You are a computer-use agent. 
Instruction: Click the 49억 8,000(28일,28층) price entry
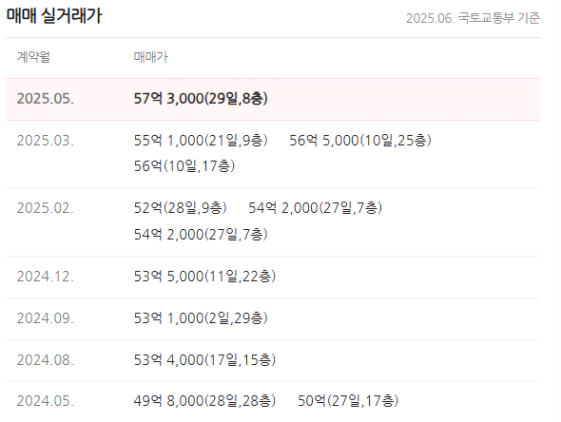205,401
